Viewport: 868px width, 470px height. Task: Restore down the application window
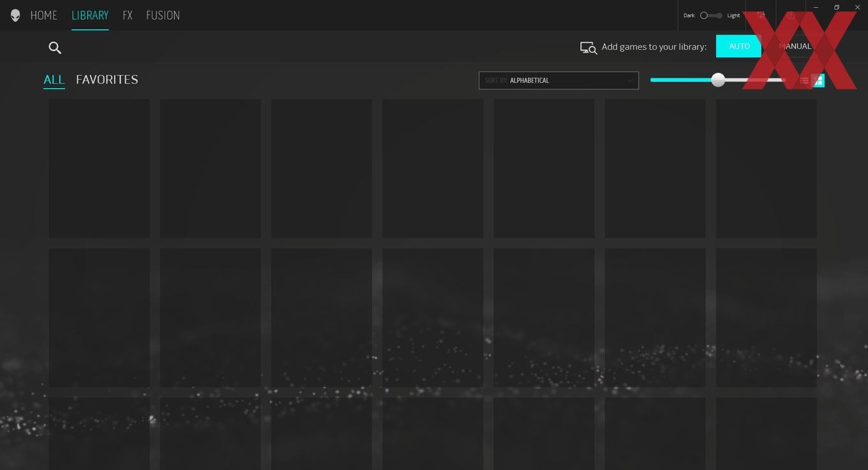(x=837, y=8)
